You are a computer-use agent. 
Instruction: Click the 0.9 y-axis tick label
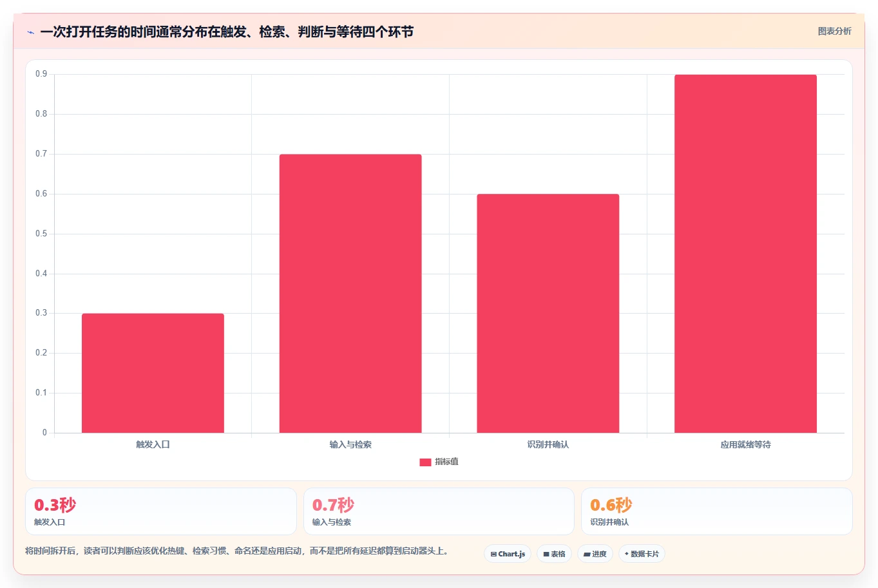coord(41,74)
